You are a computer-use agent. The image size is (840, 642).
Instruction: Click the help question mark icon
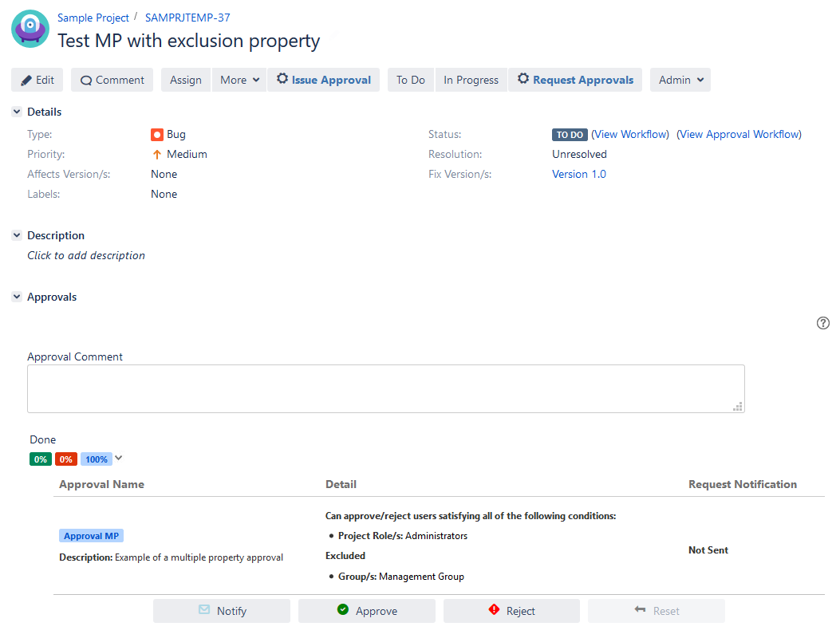[823, 323]
